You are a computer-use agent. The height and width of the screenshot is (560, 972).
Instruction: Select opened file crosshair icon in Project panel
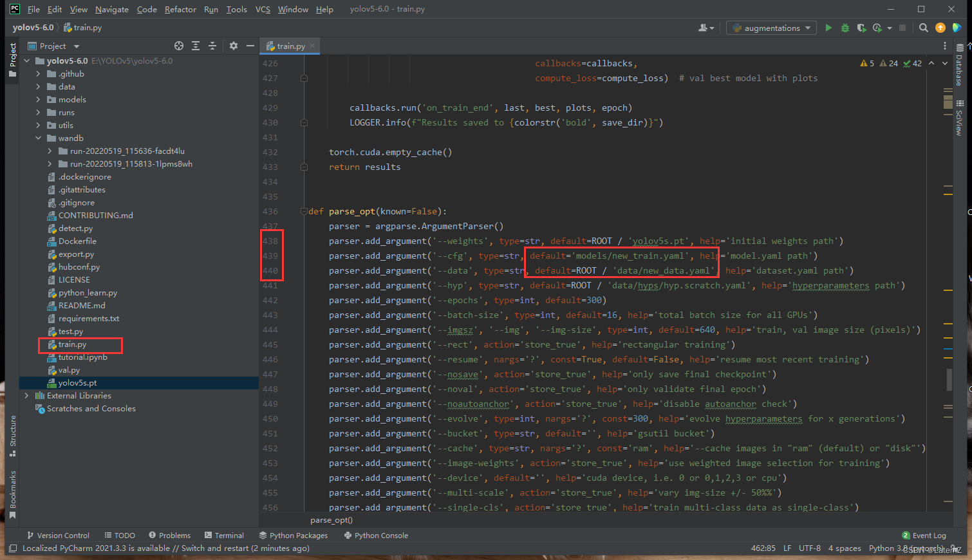click(x=179, y=46)
